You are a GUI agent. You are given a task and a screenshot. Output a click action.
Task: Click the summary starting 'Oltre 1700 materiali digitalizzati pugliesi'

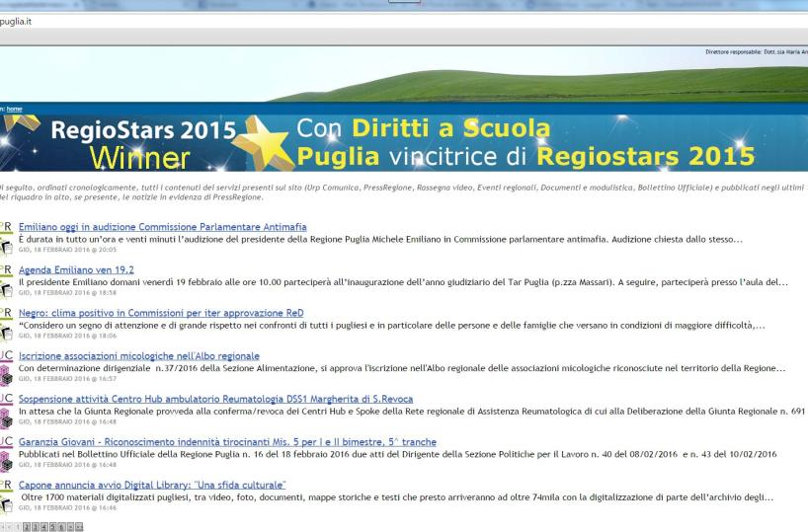[x=397, y=497]
